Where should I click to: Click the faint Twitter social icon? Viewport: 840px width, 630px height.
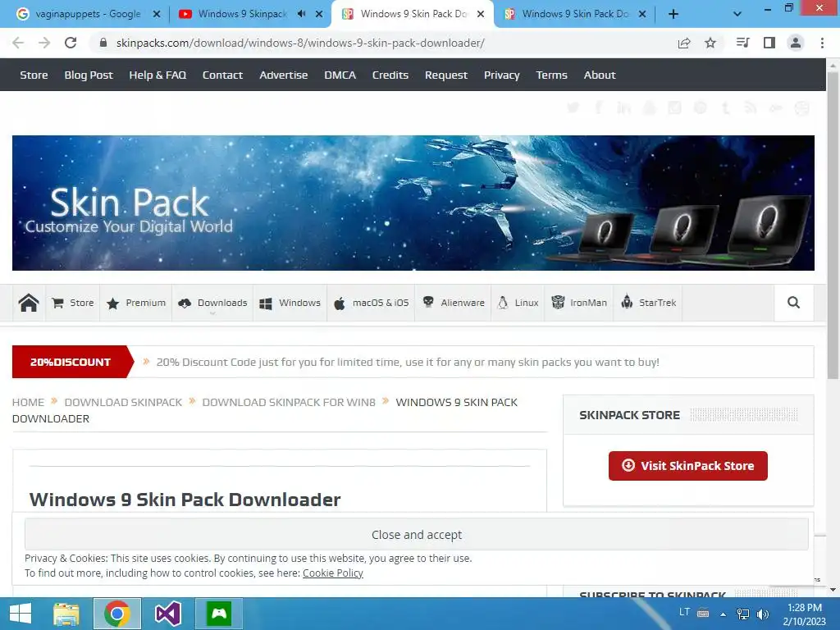point(573,108)
